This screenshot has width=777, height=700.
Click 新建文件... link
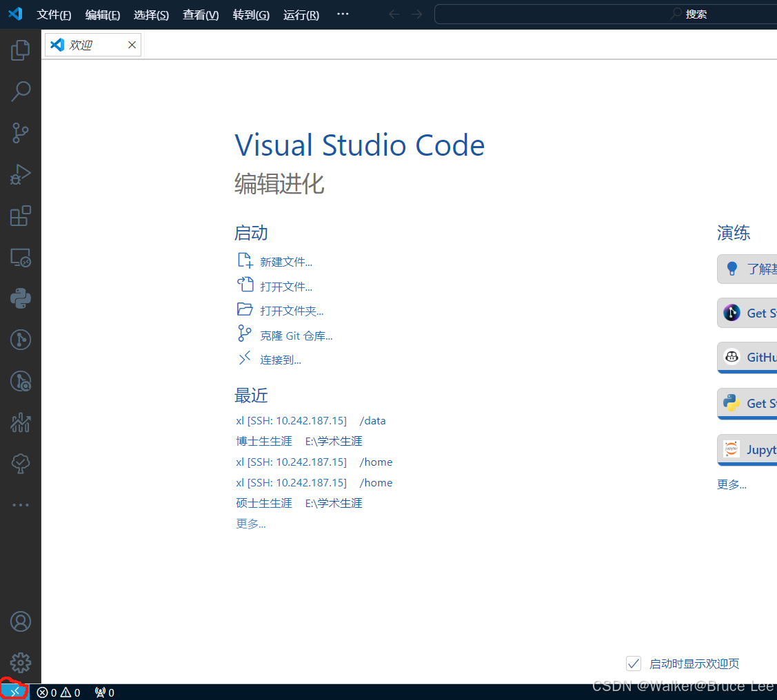(275, 261)
